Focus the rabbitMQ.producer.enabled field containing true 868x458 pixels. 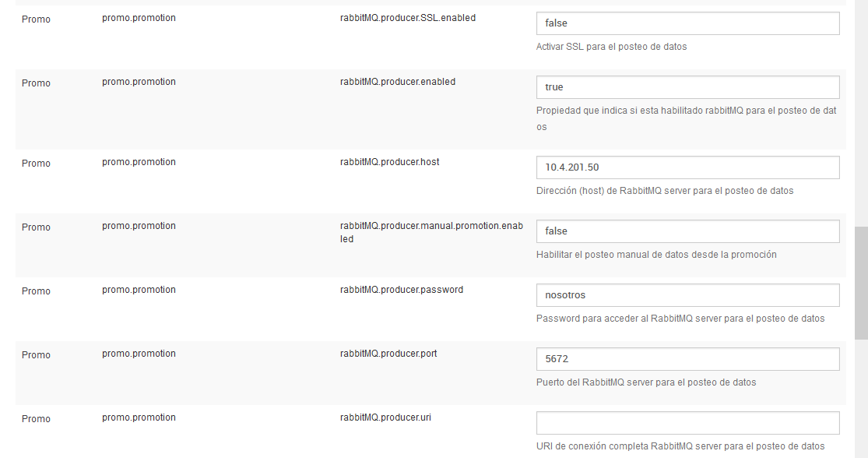coord(687,87)
